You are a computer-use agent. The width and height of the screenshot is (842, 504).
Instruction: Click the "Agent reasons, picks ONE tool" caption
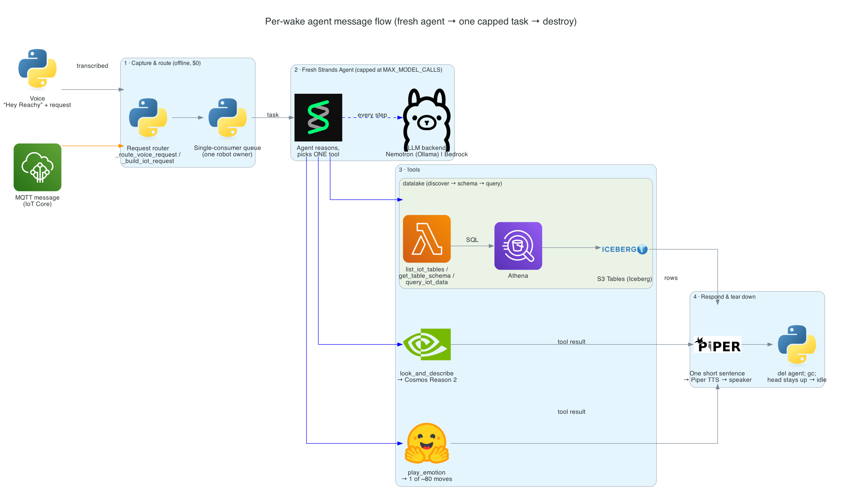tap(318, 151)
